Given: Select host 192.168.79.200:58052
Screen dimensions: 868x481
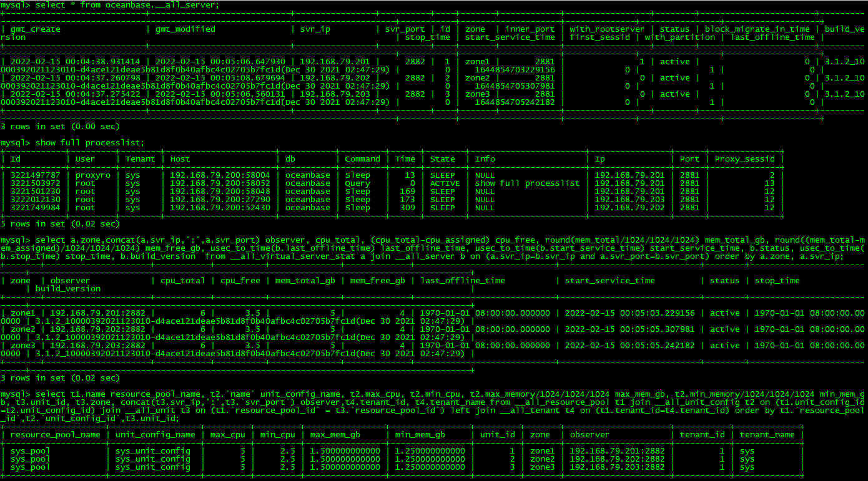Looking at the screenshot, I should tap(220, 183).
